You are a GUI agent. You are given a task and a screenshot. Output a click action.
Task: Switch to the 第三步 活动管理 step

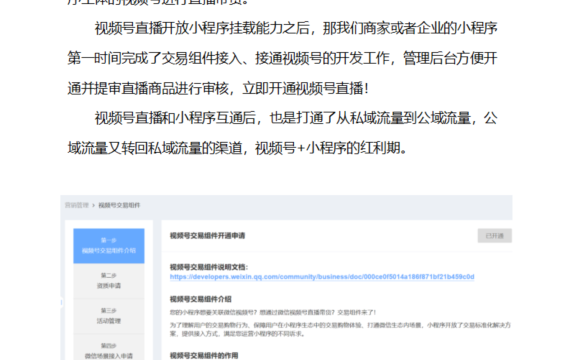point(109,316)
